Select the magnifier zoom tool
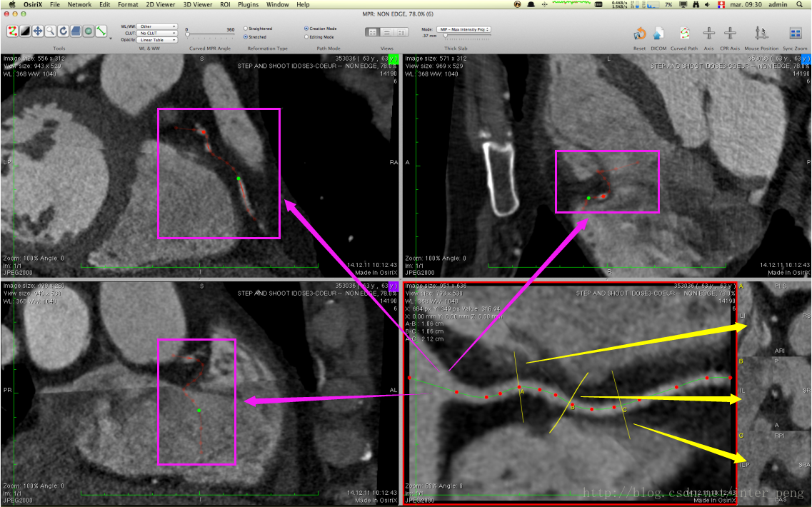The image size is (812, 507). 50,31
